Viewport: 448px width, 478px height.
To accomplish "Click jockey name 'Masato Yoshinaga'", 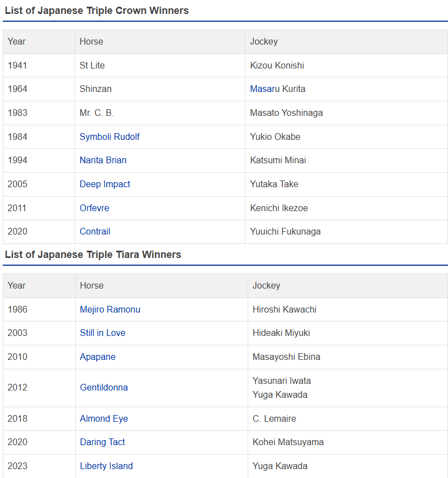I will [x=286, y=113].
